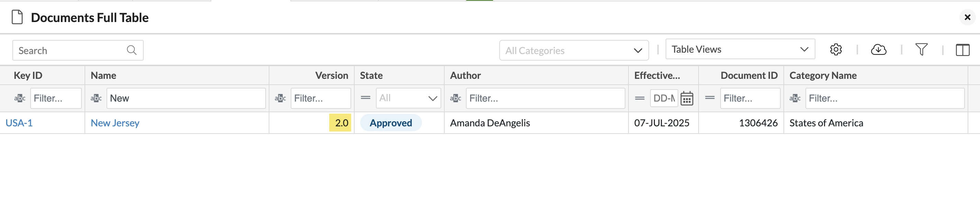Change Document ID equals operator
980x199 pixels.
pyautogui.click(x=710, y=98)
